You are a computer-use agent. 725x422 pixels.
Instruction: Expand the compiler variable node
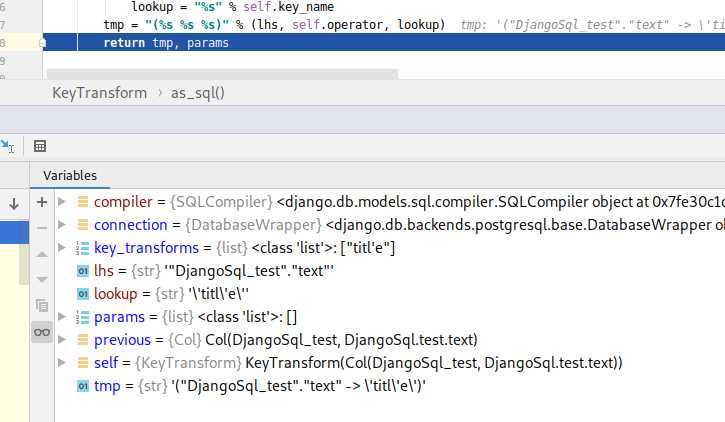[x=62, y=202]
